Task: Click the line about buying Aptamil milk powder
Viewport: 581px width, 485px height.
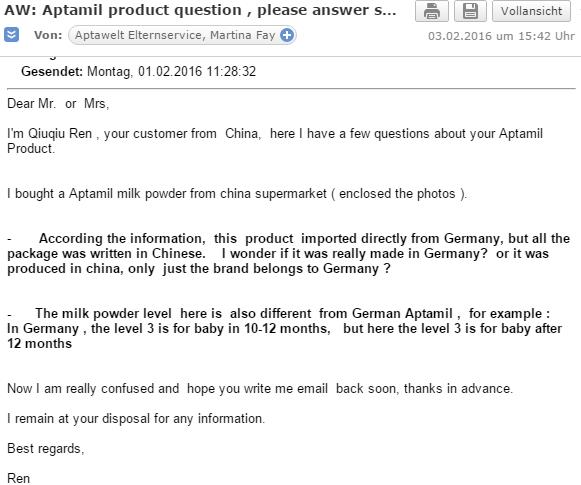Action: pos(237,193)
